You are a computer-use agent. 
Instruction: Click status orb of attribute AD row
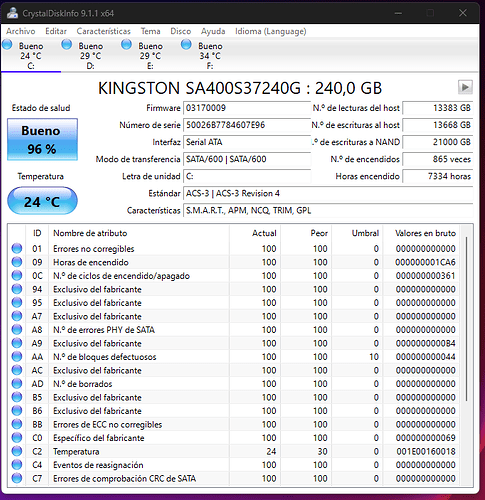17,383
